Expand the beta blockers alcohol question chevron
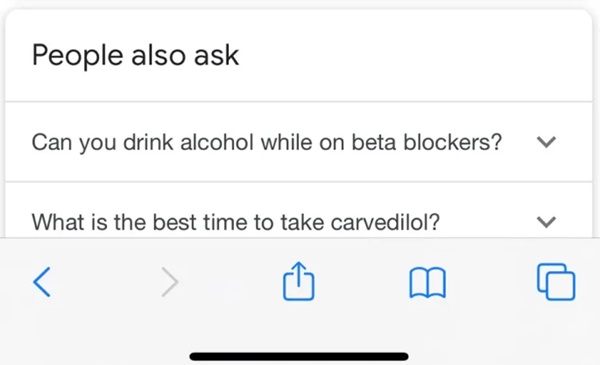The height and width of the screenshot is (365, 600). point(546,142)
